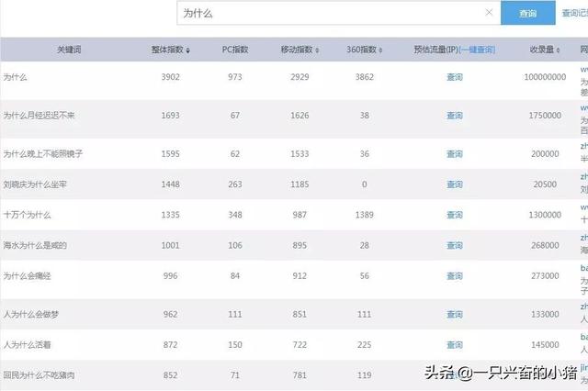588x391 pixels.
Task: Click the mobile index value 1533
Action: coord(300,154)
